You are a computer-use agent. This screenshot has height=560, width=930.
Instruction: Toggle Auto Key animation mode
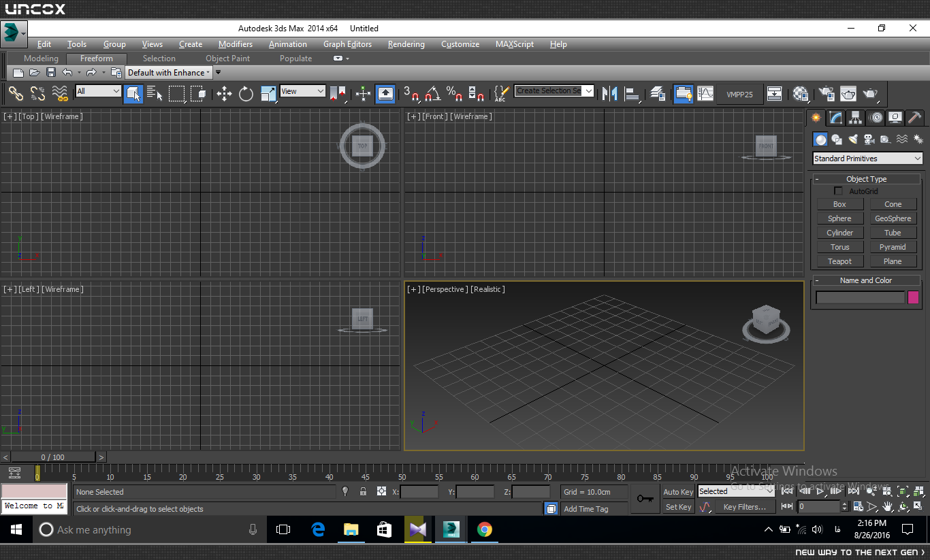pos(678,492)
